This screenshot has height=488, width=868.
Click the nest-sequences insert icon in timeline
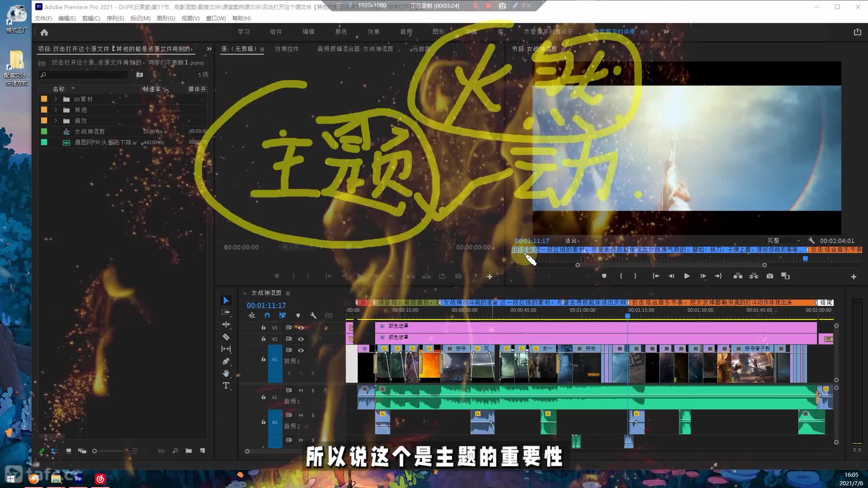252,315
